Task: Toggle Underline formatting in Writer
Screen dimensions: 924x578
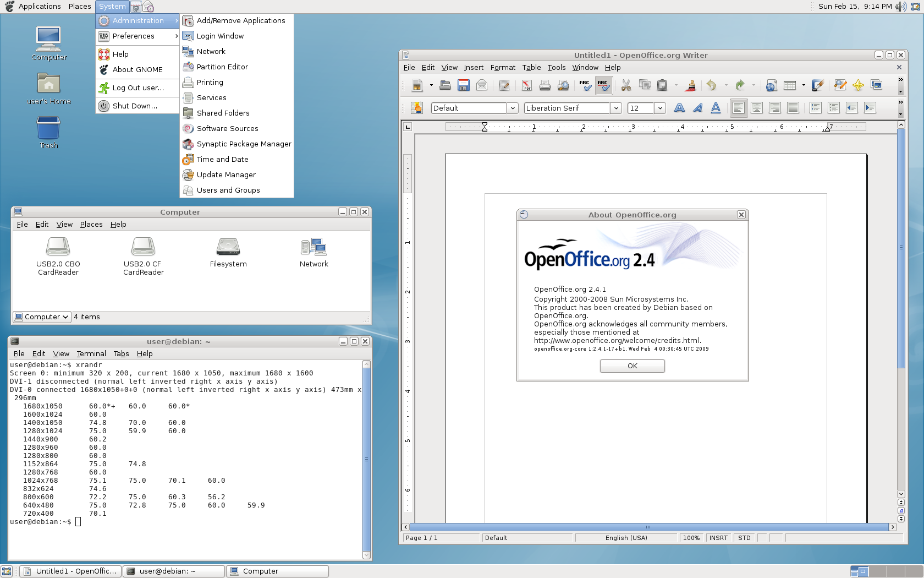Action: pos(716,108)
